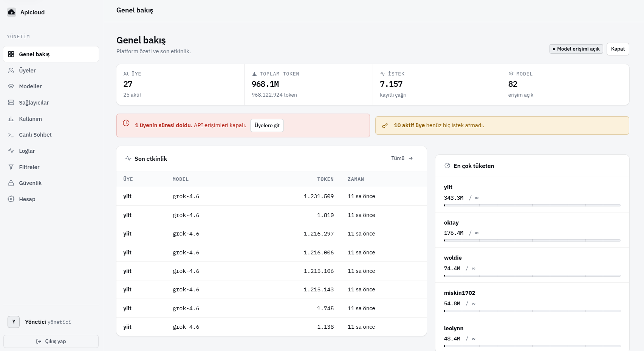Click the Güvenlik lock icon

point(11,183)
